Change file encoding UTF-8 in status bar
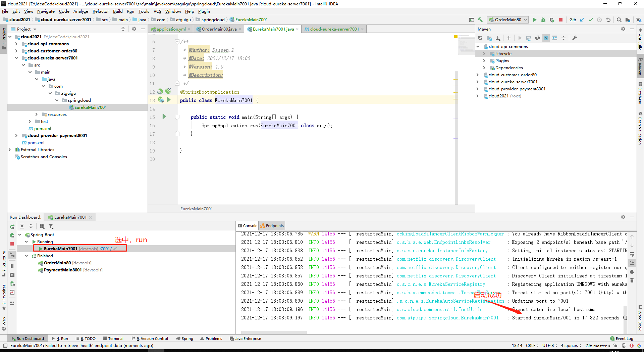This screenshot has width=644, height=352. [x=550, y=346]
